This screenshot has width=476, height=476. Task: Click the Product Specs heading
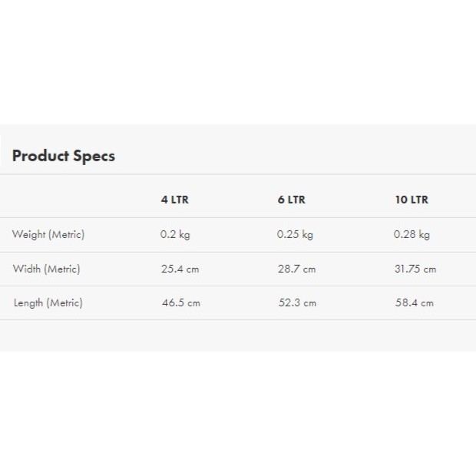(x=64, y=156)
